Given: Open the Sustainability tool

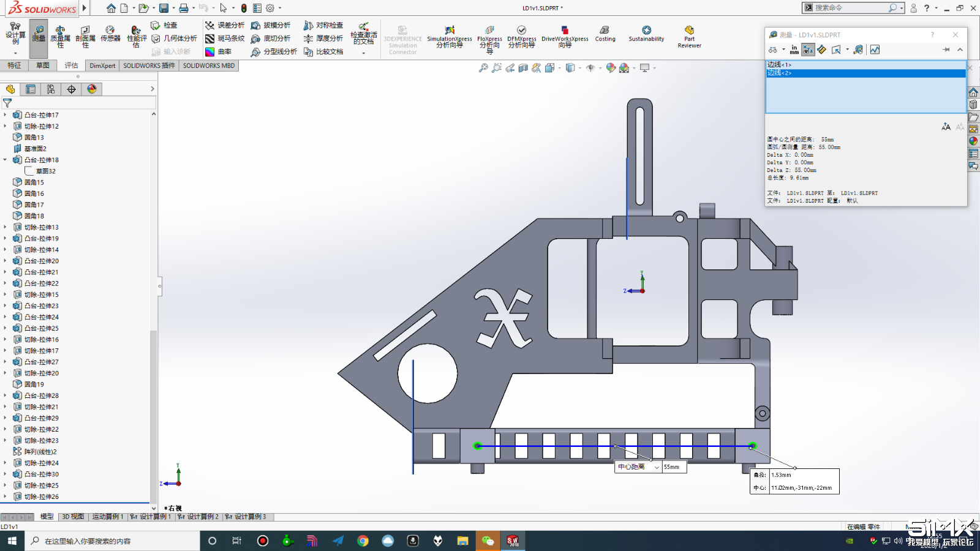Looking at the screenshot, I should pos(646,34).
